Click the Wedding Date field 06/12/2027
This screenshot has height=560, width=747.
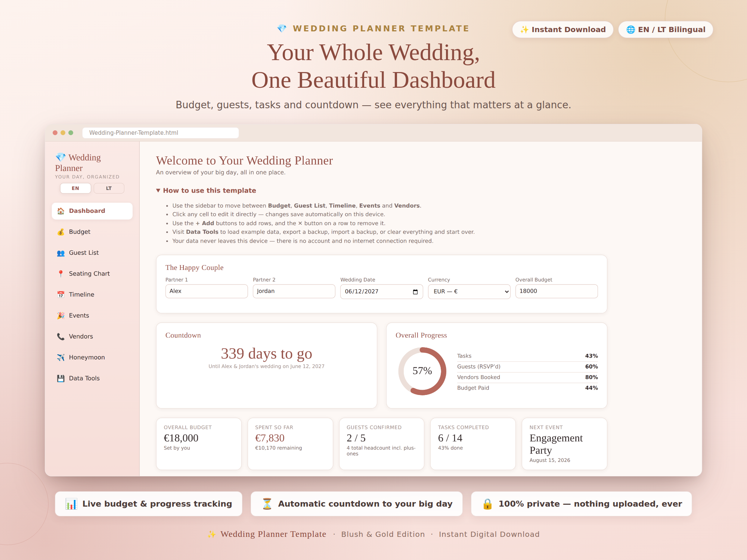coord(381,292)
